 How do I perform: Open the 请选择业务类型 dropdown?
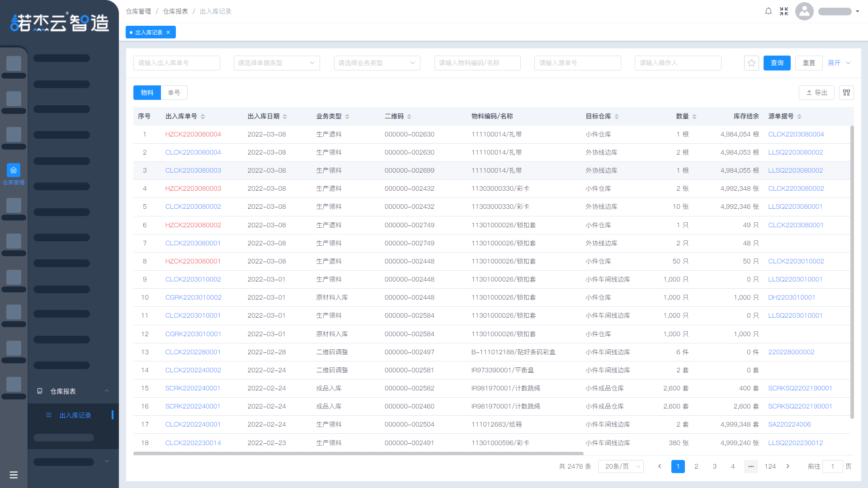pyautogui.click(x=377, y=63)
